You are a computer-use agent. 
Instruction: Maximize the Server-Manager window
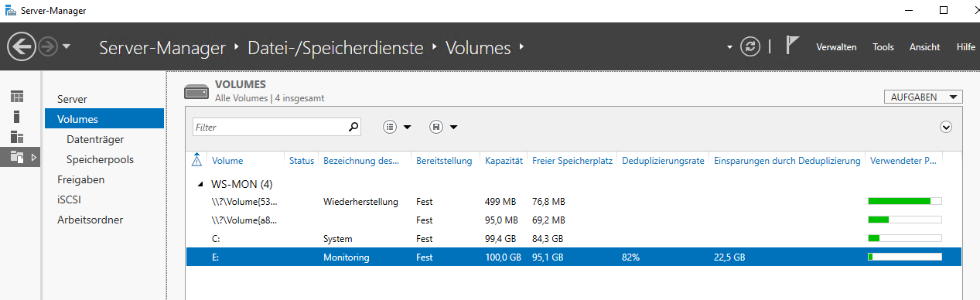[x=943, y=10]
